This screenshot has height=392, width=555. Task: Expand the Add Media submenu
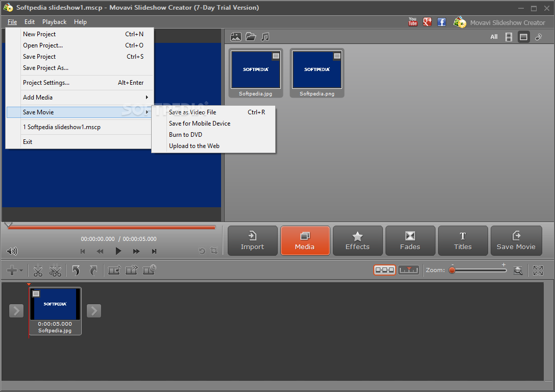point(80,97)
